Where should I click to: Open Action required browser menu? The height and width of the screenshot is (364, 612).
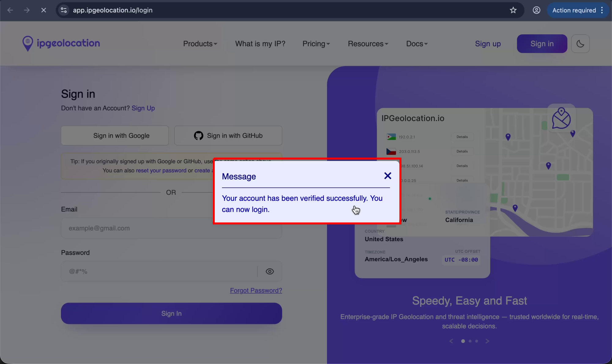(578, 10)
